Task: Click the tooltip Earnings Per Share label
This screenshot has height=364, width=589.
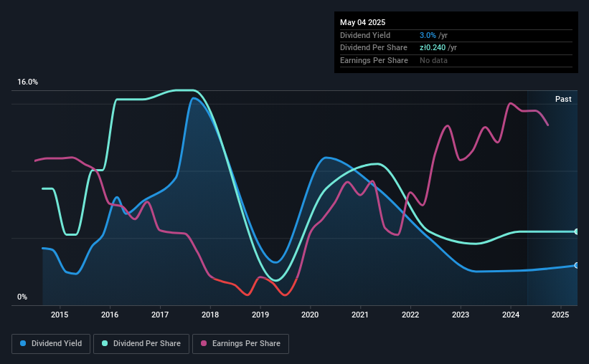Action: [374, 60]
